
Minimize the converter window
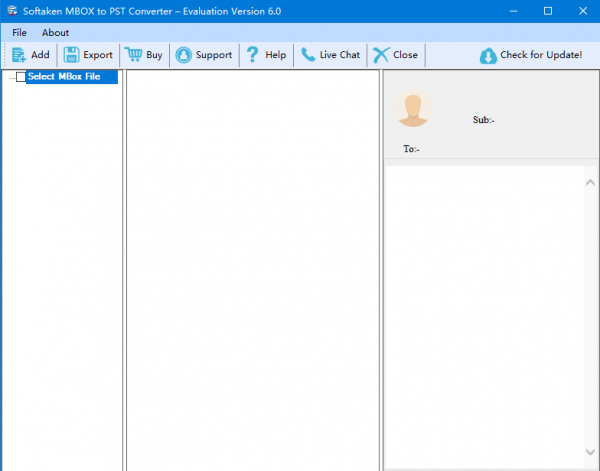[x=514, y=11]
